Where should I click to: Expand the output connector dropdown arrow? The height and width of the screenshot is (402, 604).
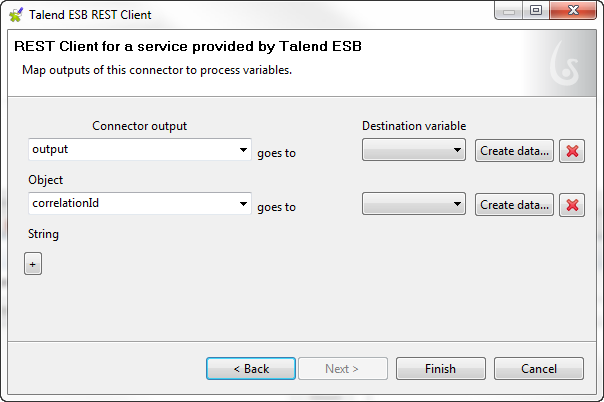pyautogui.click(x=244, y=150)
